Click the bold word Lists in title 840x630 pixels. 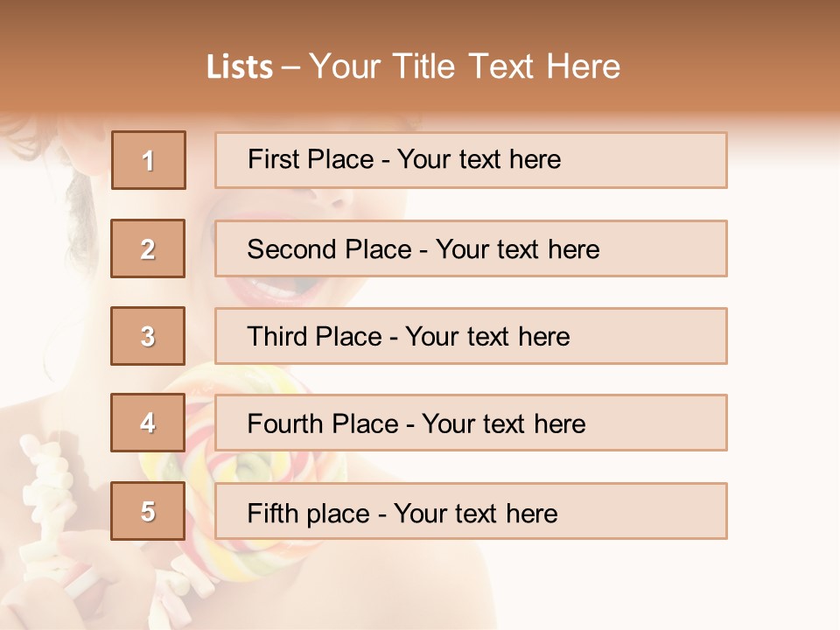pos(240,67)
